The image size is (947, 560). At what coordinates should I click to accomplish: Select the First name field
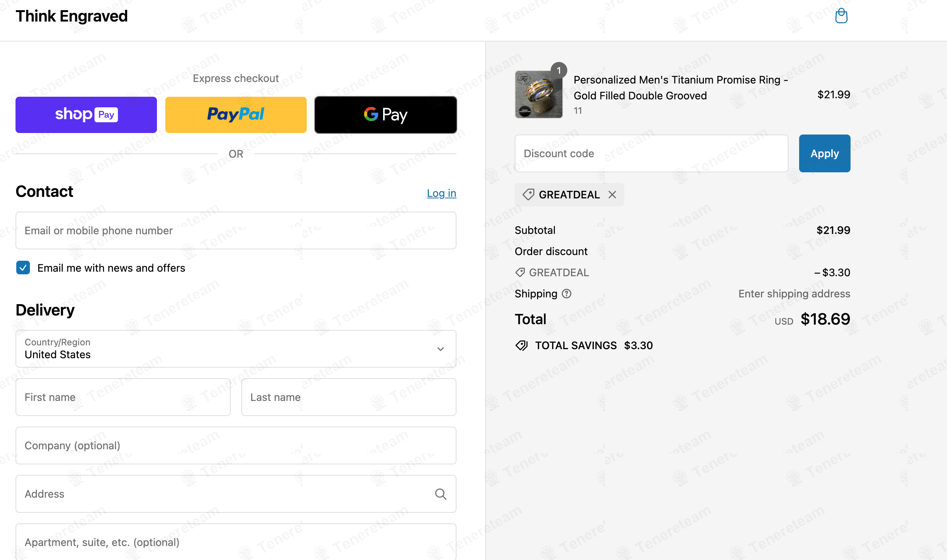pyautogui.click(x=123, y=397)
